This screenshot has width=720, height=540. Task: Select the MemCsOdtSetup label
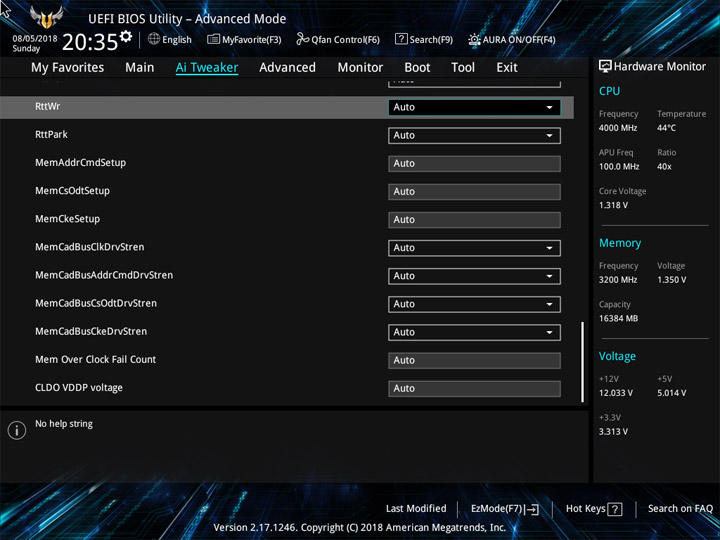click(x=73, y=191)
